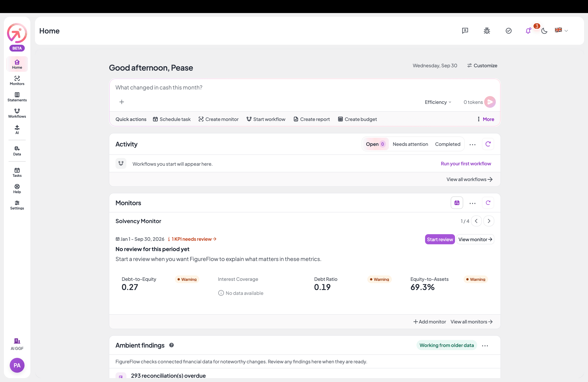Open Settings in the sidebar
Viewport: 588px width, 382px height.
[x=17, y=205]
